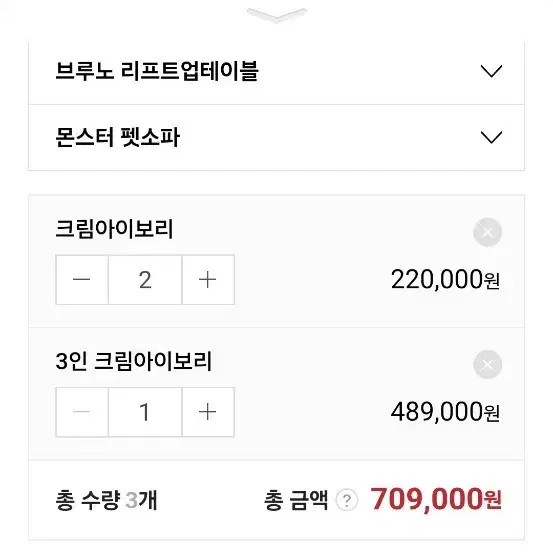Click the 3인 크림아이보리 selected option name

134,361
